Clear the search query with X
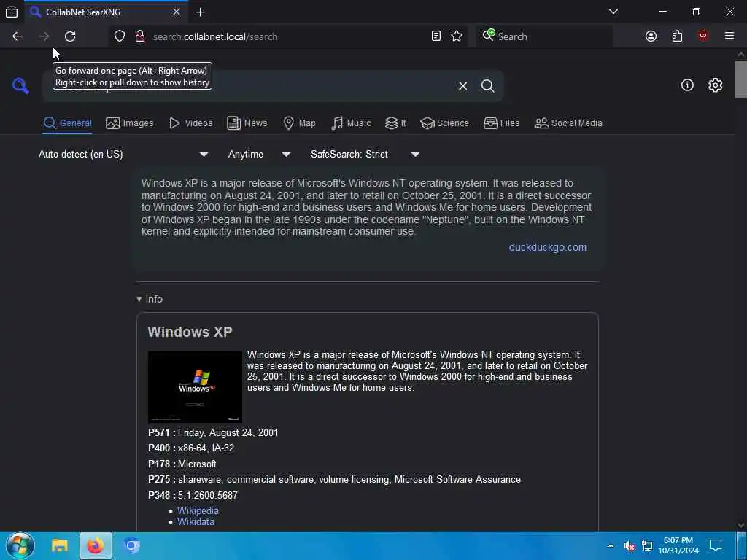The height and width of the screenshot is (560, 747). pos(462,86)
